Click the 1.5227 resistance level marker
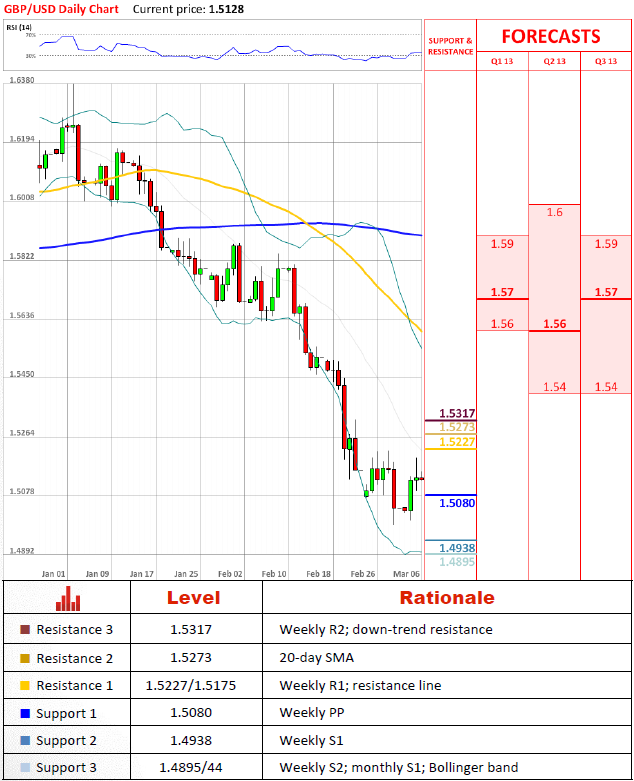The image size is (634, 781). (x=457, y=442)
